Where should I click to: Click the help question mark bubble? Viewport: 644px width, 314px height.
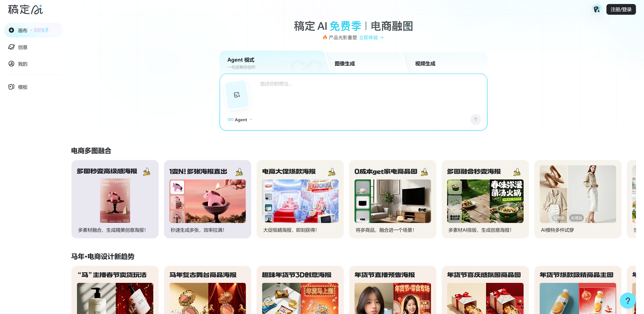[x=628, y=300]
